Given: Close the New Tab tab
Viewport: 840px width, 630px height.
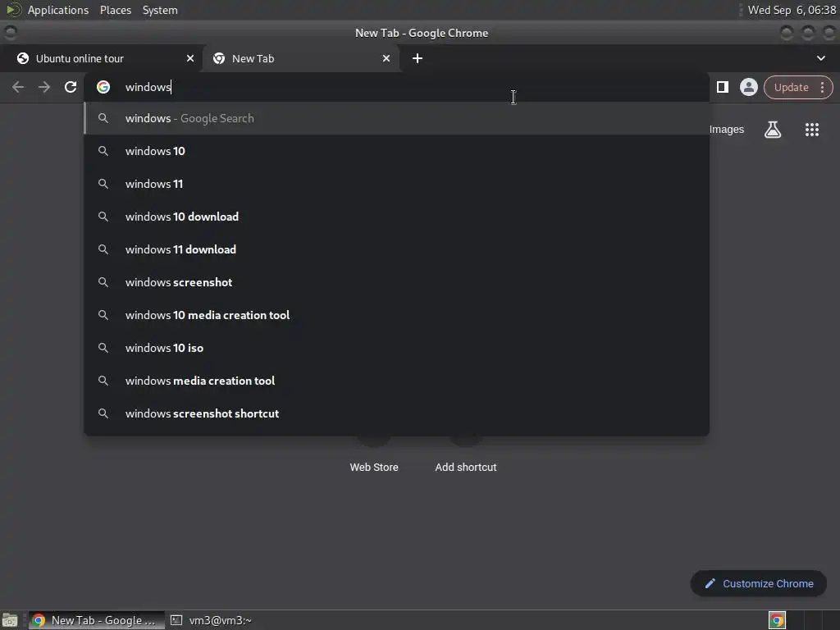Looking at the screenshot, I should pos(386,58).
